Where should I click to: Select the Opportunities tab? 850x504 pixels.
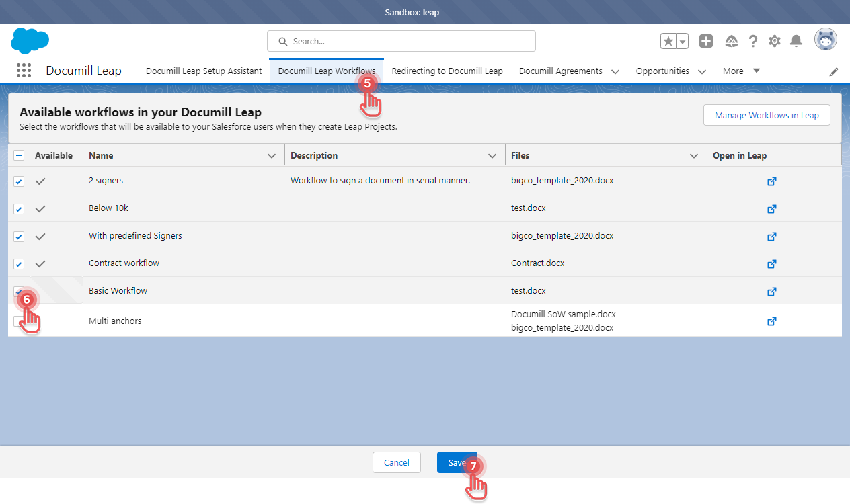click(663, 71)
